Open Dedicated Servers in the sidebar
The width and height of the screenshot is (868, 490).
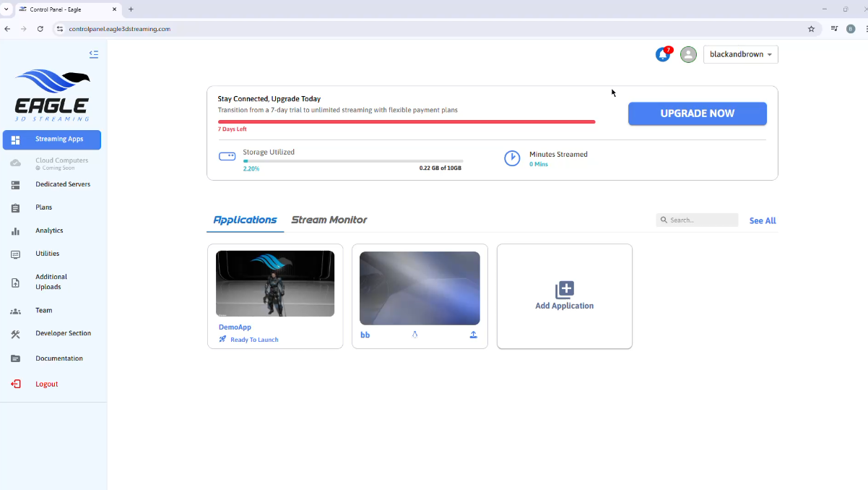(x=63, y=184)
